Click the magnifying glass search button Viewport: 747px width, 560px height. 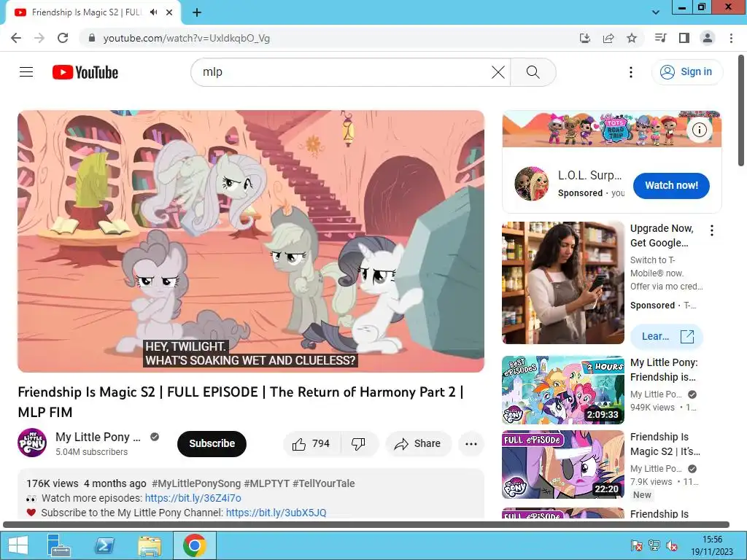point(533,72)
